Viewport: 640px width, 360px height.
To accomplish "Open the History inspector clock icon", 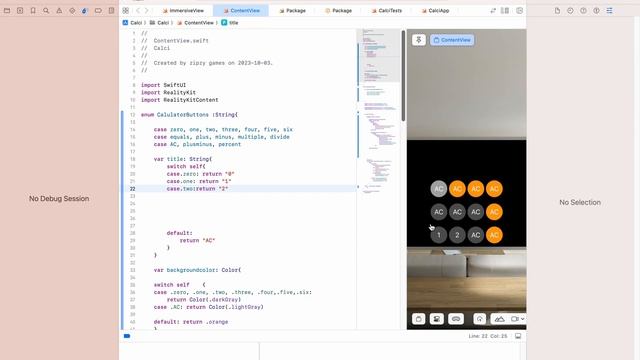I will pyautogui.click(x=570, y=11).
